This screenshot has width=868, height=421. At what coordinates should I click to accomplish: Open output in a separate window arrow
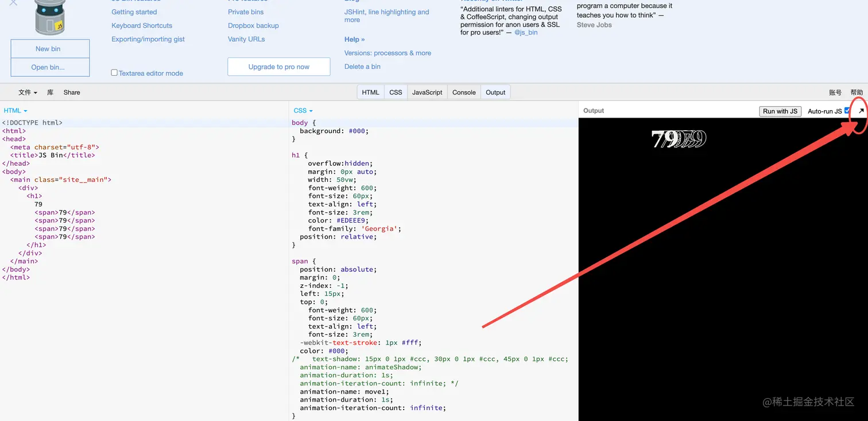861,111
